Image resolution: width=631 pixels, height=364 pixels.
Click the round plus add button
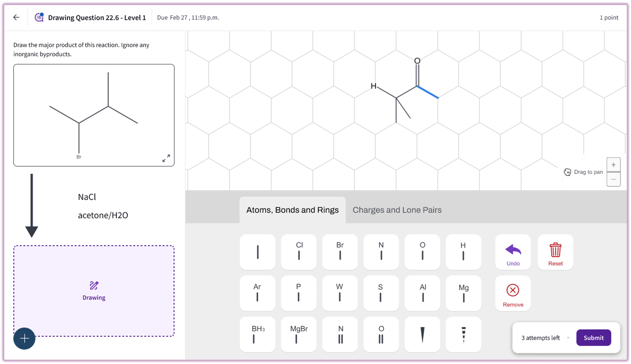(x=24, y=338)
